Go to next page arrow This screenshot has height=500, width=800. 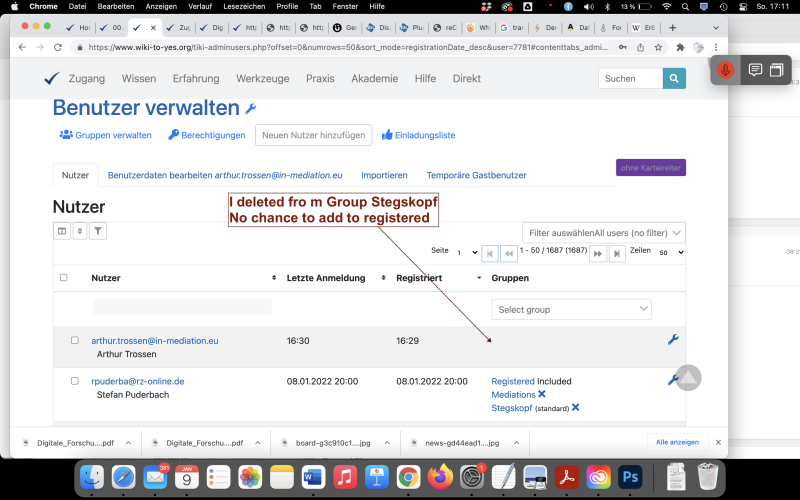pos(598,253)
